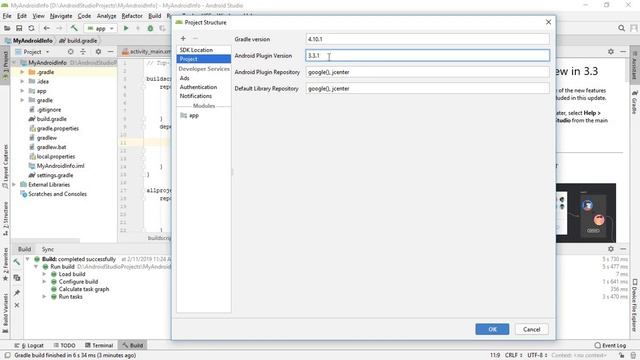The height and width of the screenshot is (360, 640).
Task: Open the Logcat tool window
Action: 29,345
